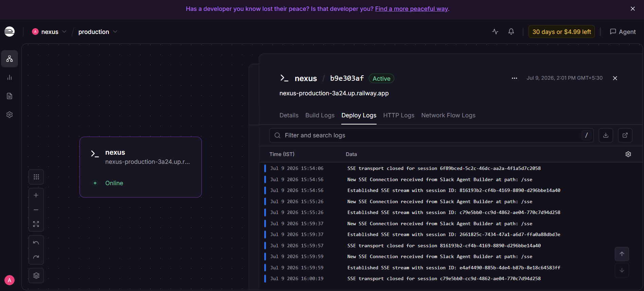Download the deploy logs
Screen dimensions: 644x291
point(606,135)
